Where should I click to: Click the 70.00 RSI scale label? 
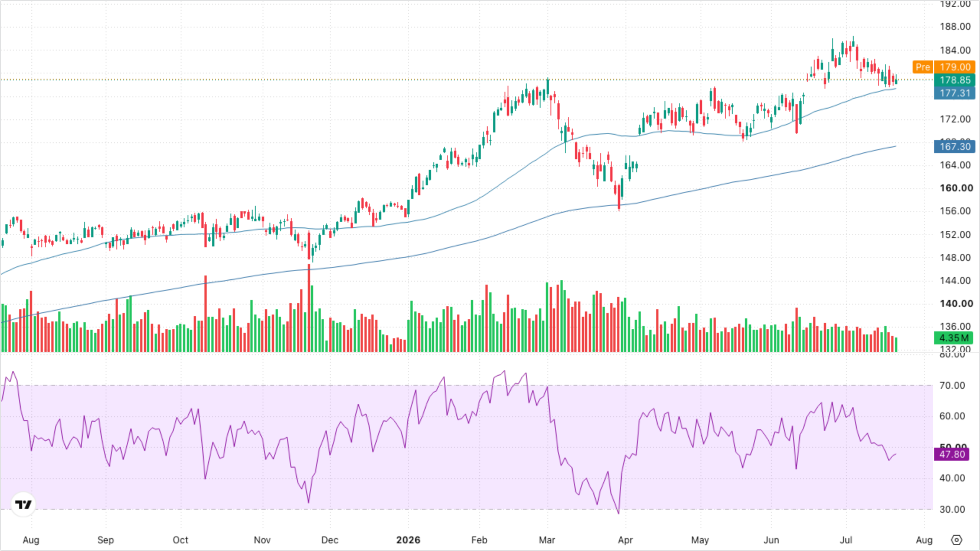click(952, 385)
